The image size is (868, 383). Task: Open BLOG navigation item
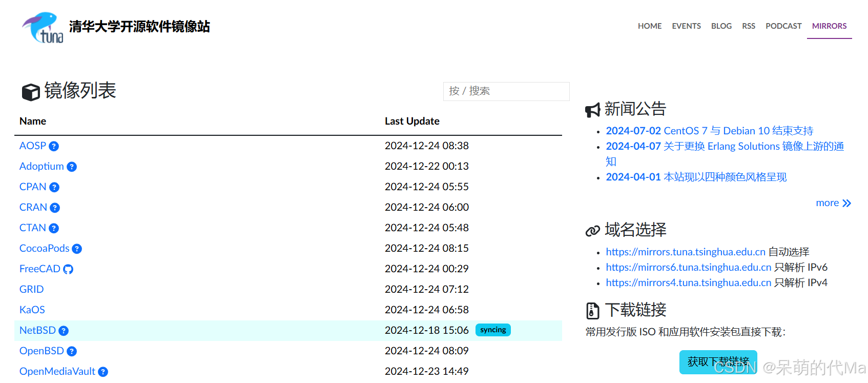pos(721,26)
